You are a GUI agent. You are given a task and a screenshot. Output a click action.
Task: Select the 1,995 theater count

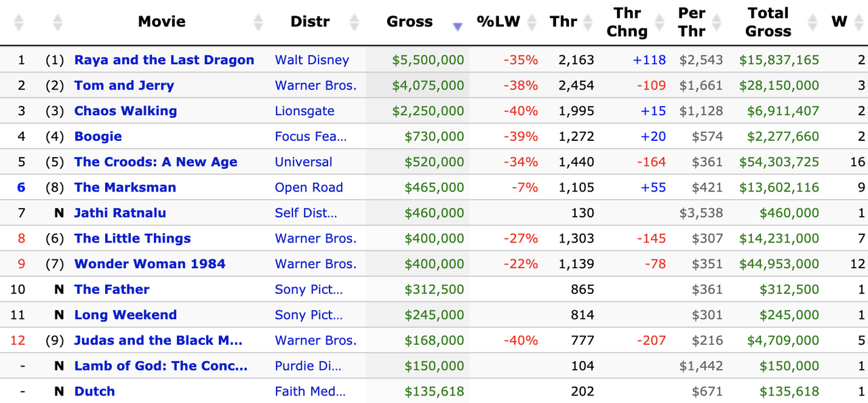[576, 111]
